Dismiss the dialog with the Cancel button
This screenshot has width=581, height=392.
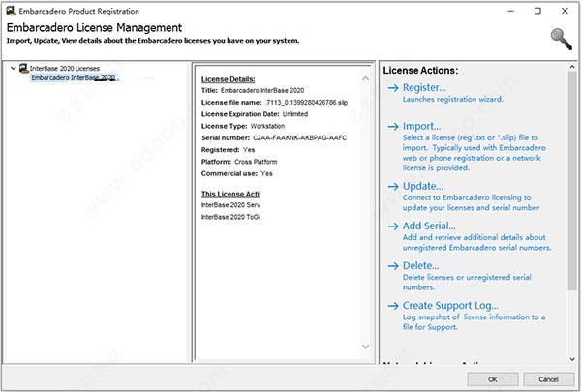tap(548, 379)
